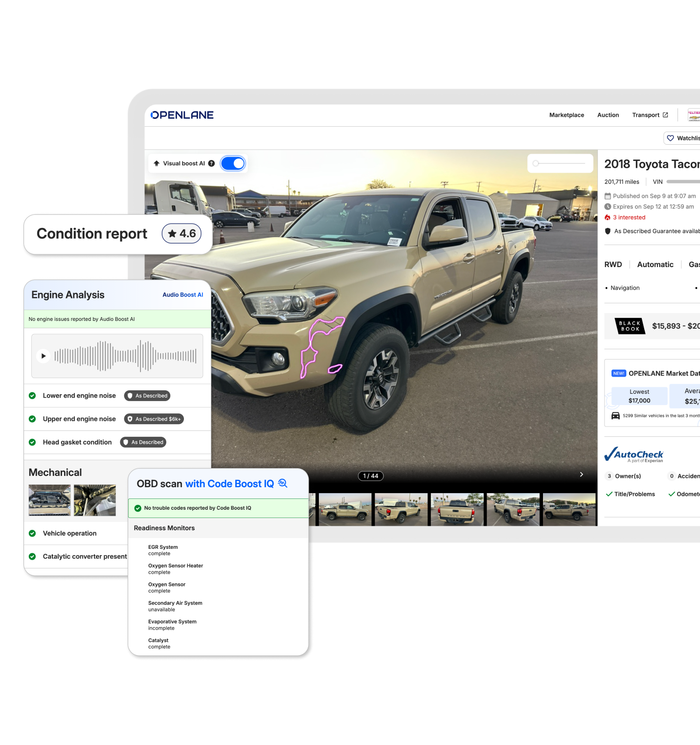Click the Code Boost IQ magnifier icon
This screenshot has height=745, width=700.
pyautogui.click(x=283, y=483)
